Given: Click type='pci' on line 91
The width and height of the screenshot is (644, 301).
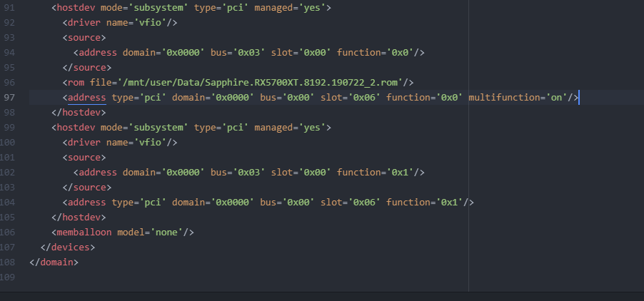Looking at the screenshot, I should click(x=221, y=7).
